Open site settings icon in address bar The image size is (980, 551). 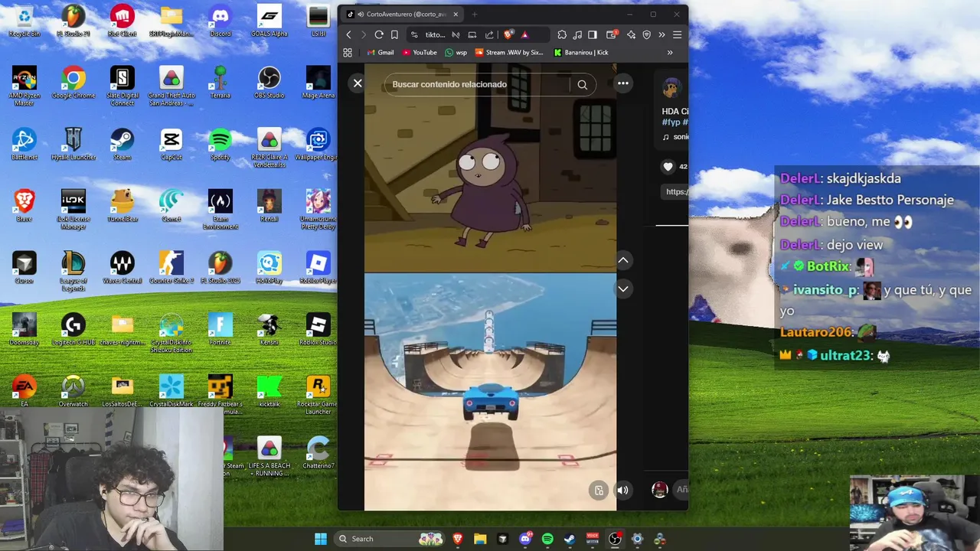point(414,34)
